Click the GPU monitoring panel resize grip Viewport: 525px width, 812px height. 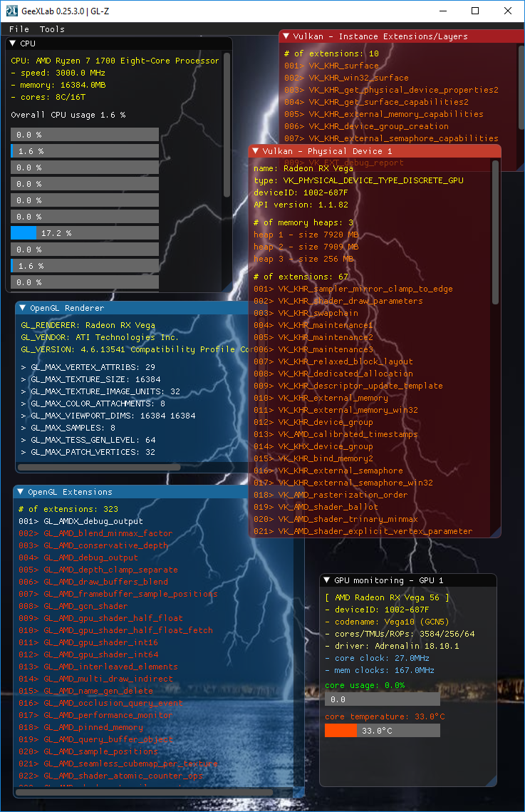[492, 781]
